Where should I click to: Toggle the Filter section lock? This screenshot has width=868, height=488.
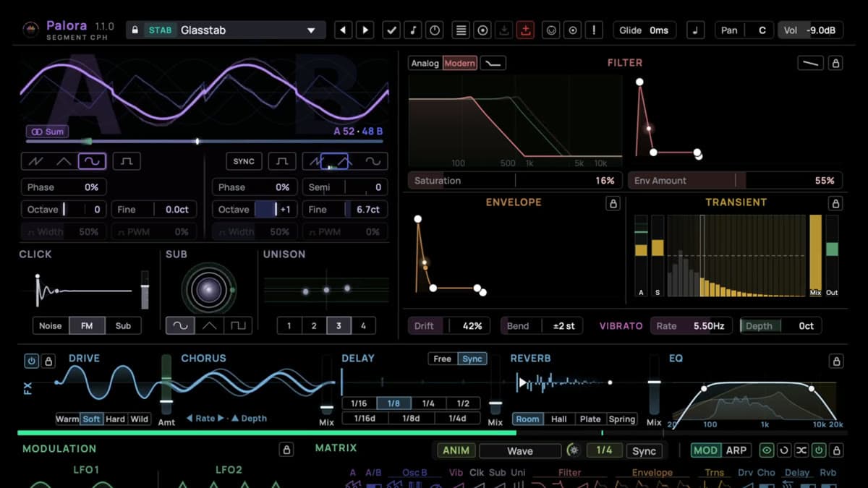click(835, 64)
